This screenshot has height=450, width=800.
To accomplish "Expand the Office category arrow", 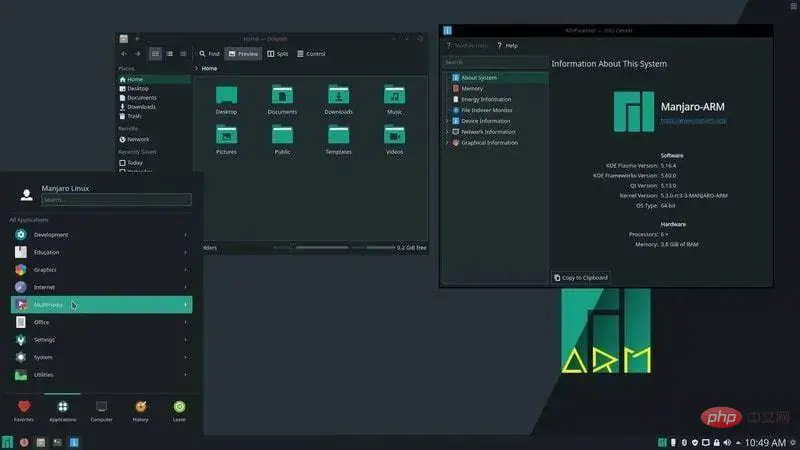I will click(x=185, y=322).
